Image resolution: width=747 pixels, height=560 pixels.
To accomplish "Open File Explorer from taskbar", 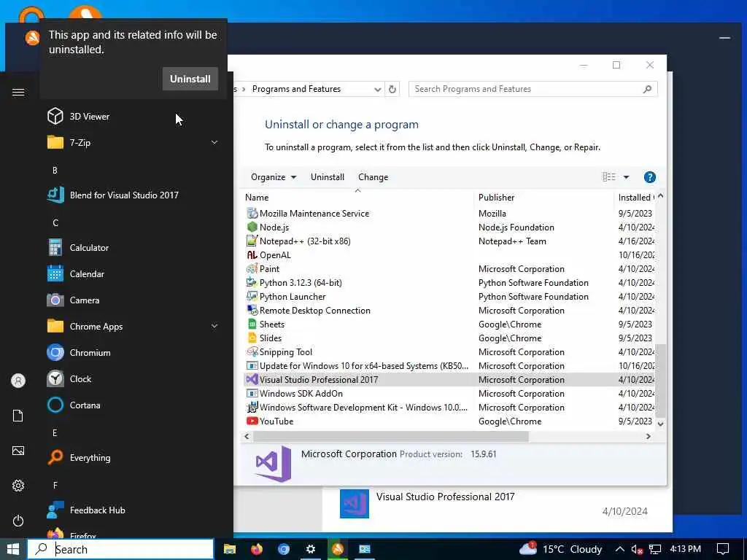I will (230, 549).
